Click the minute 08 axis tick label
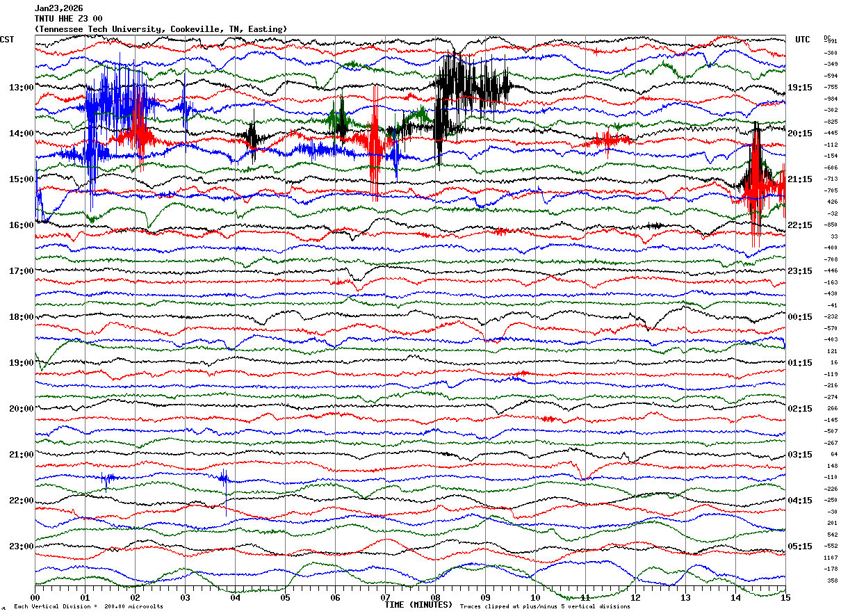This screenshot has width=841, height=616. click(435, 597)
